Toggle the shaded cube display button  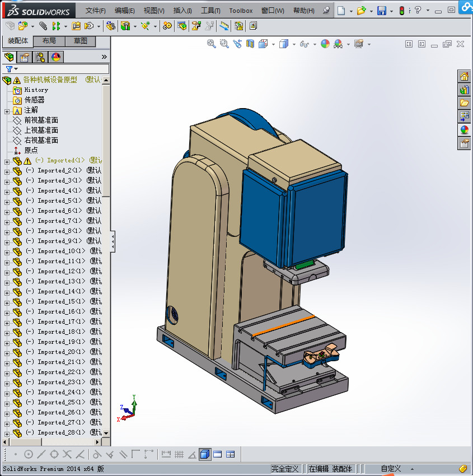pos(205,455)
